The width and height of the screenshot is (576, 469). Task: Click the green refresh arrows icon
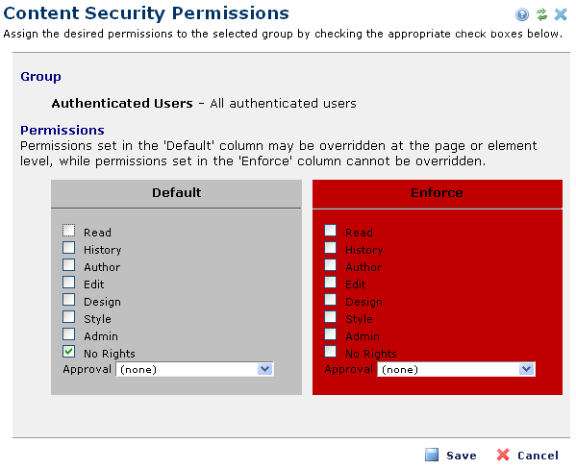(541, 15)
